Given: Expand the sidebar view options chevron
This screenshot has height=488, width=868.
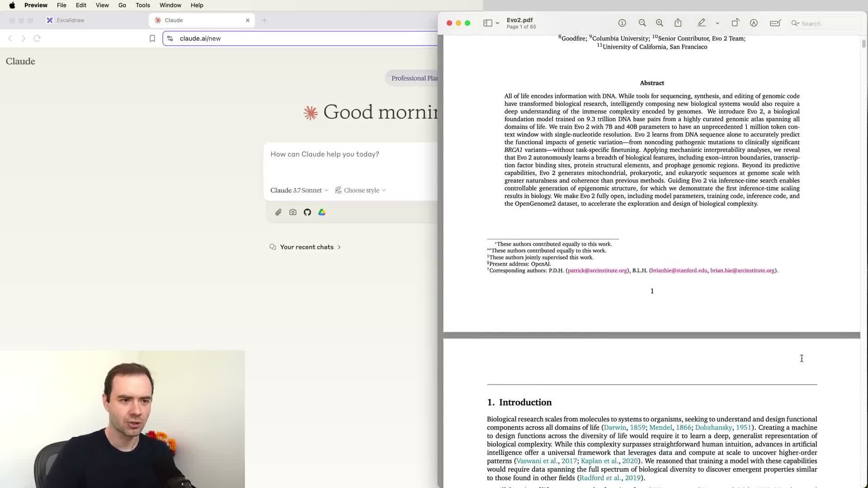Looking at the screenshot, I should [497, 23].
